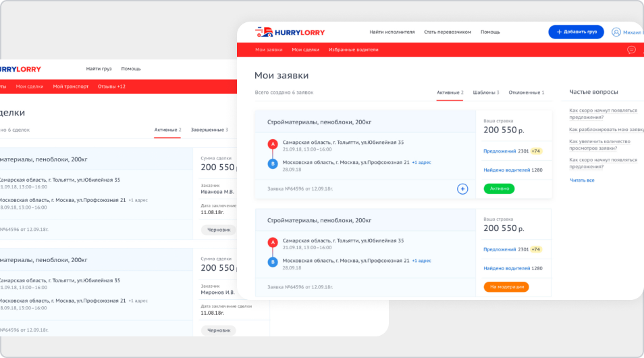Select the red point A marker in first request
Viewport: 644px width, 358px height.
tap(273, 144)
